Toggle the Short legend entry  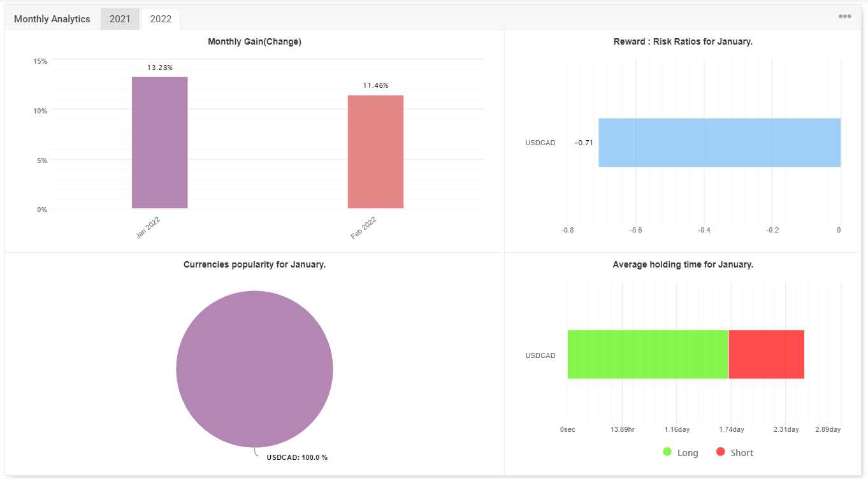(x=735, y=453)
